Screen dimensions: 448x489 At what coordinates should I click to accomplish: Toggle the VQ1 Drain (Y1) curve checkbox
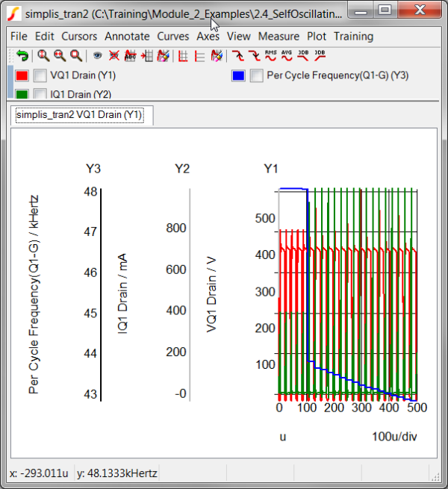click(x=40, y=75)
